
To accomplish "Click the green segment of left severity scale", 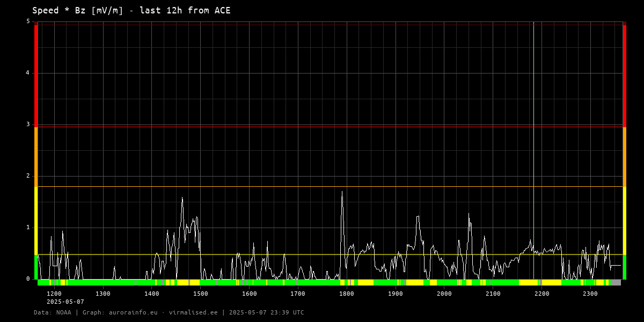I will tap(36, 267).
